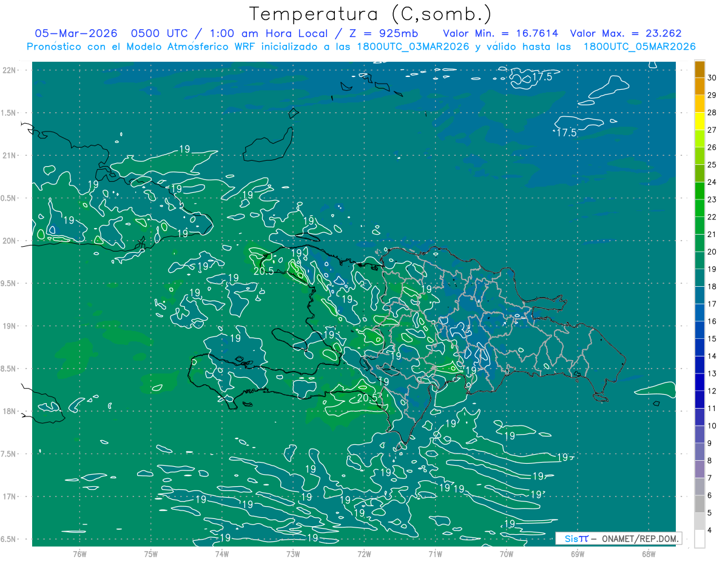728x562 pixels.
Task: Click the color scale label '25'
Action: (x=712, y=165)
